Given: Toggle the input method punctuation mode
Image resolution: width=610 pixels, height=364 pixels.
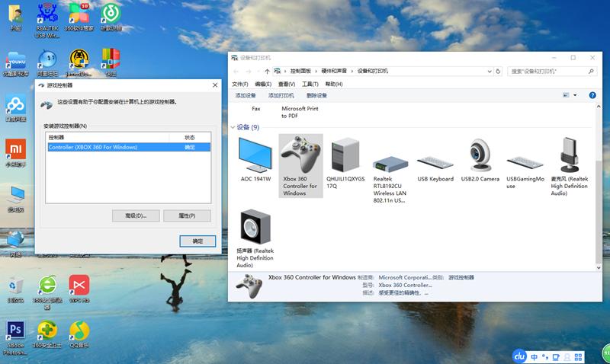Looking at the screenshot, I should point(545,356).
